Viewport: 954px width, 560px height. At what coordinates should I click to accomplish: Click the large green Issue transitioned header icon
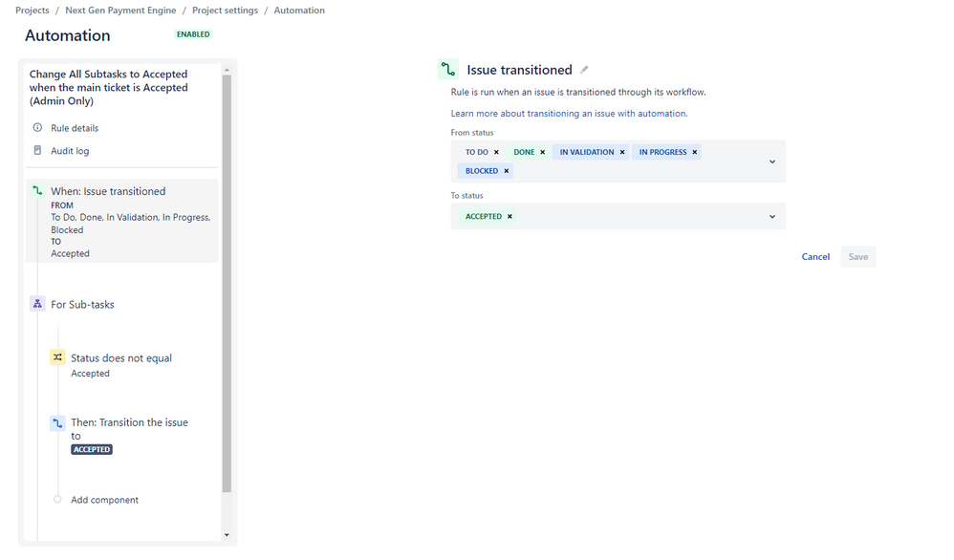click(x=448, y=70)
